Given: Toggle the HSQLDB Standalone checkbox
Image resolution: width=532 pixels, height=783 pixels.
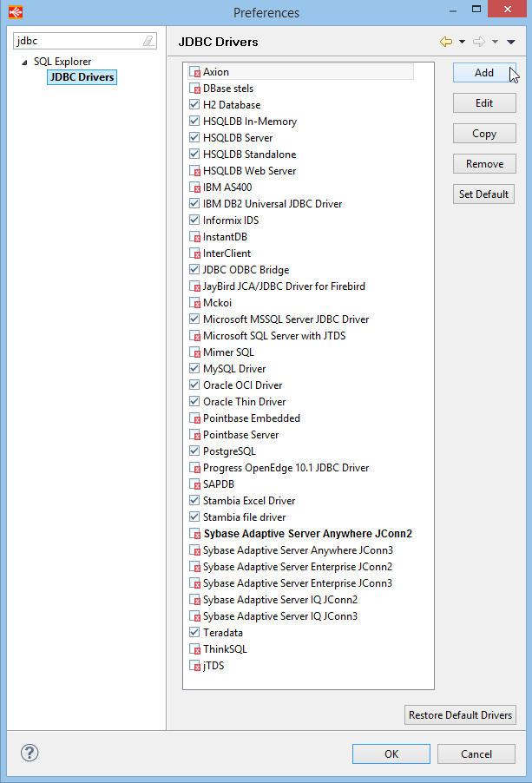Looking at the screenshot, I should 194,155.
